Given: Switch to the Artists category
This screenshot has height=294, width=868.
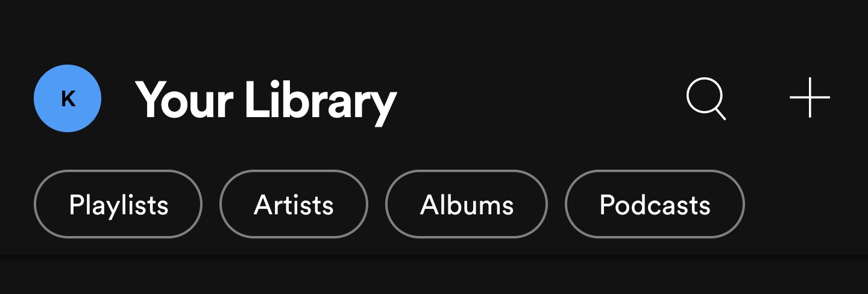Looking at the screenshot, I should click(x=294, y=205).
